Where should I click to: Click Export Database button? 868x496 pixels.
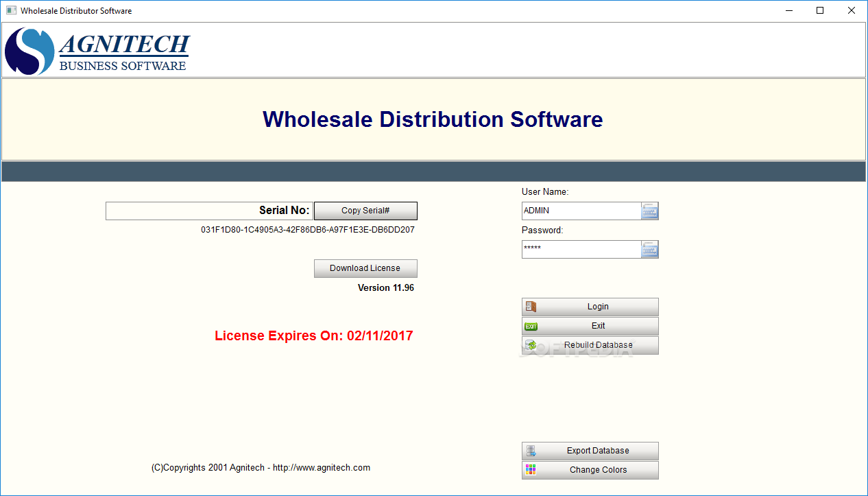[x=590, y=451]
